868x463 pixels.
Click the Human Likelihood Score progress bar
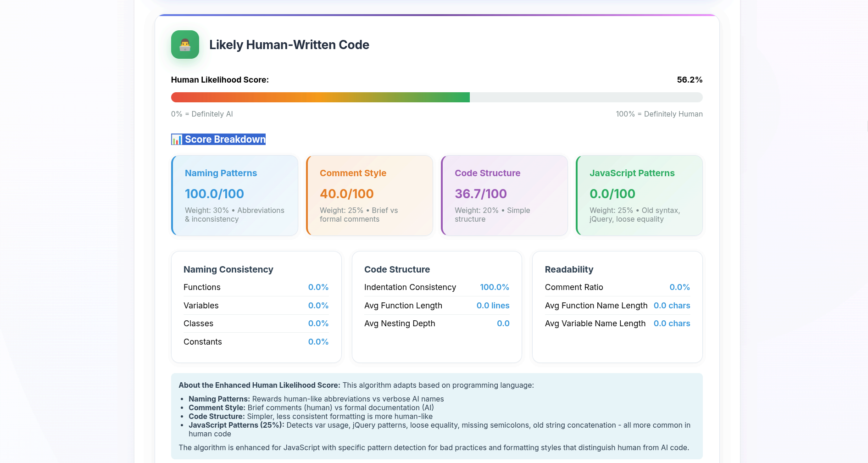[x=436, y=97]
